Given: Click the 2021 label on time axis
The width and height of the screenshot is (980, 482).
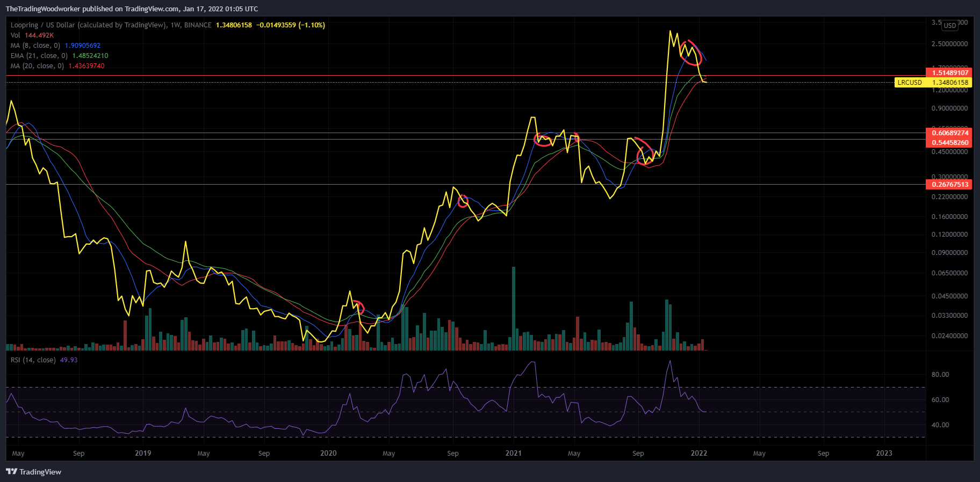Looking at the screenshot, I should point(514,453).
